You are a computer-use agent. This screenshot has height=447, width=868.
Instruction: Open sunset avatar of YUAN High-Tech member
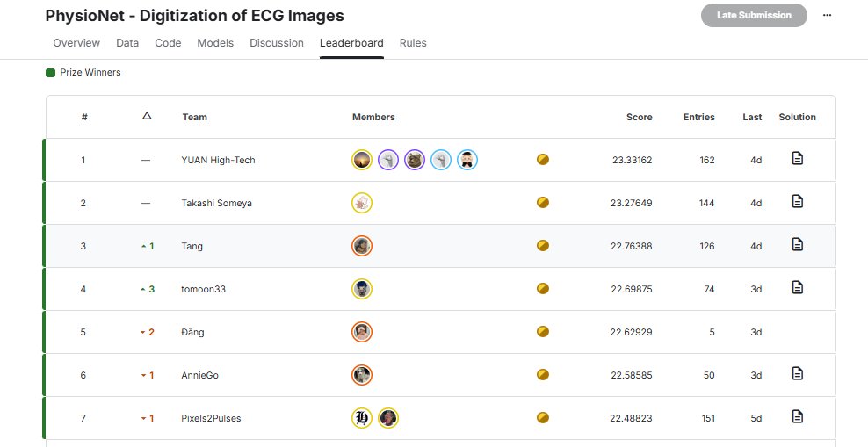pyautogui.click(x=362, y=160)
